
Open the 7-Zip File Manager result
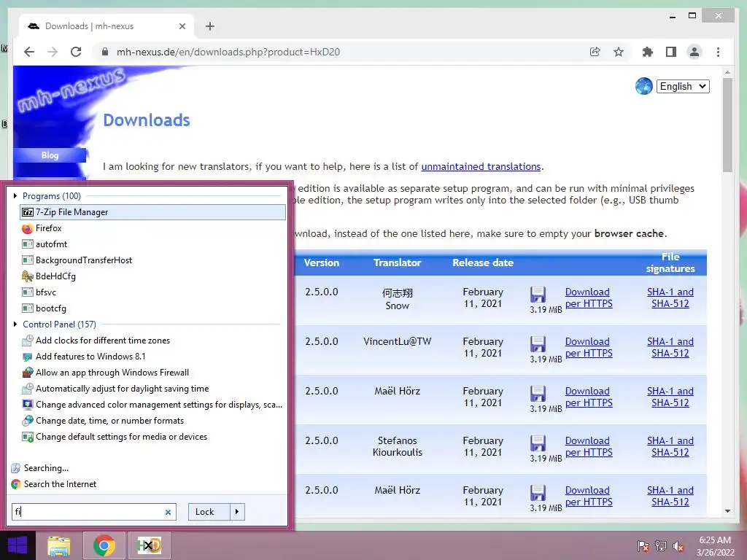click(152, 212)
